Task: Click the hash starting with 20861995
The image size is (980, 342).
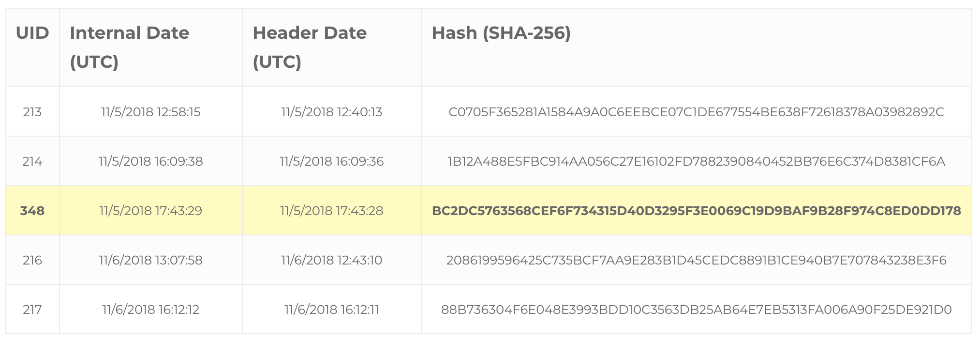Action: point(697,260)
